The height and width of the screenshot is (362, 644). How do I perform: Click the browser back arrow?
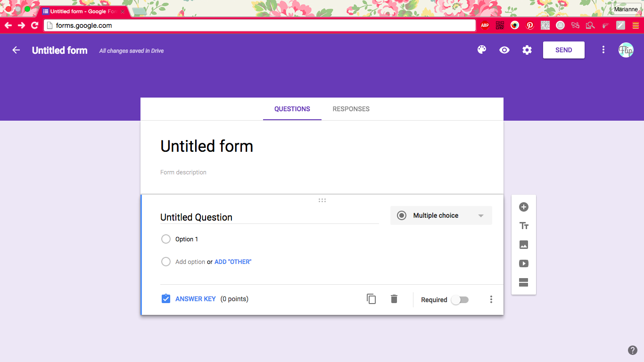[8, 25]
